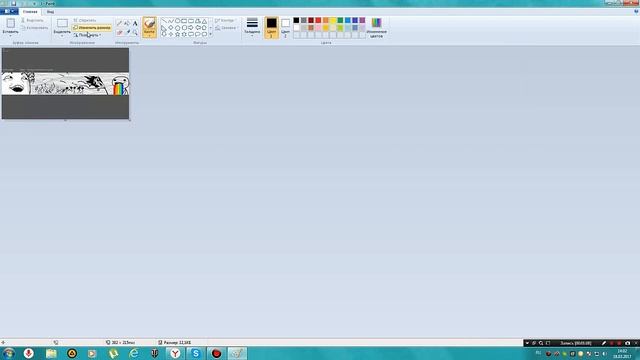
Task: Pick the green swatch in the palette
Action: tap(340, 20)
